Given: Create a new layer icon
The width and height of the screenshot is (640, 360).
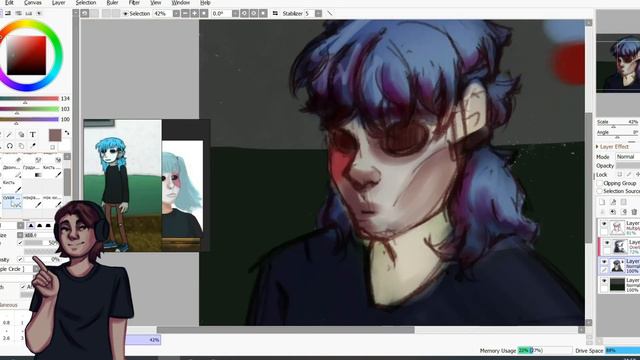Looking at the screenshot, I should tap(602, 202).
